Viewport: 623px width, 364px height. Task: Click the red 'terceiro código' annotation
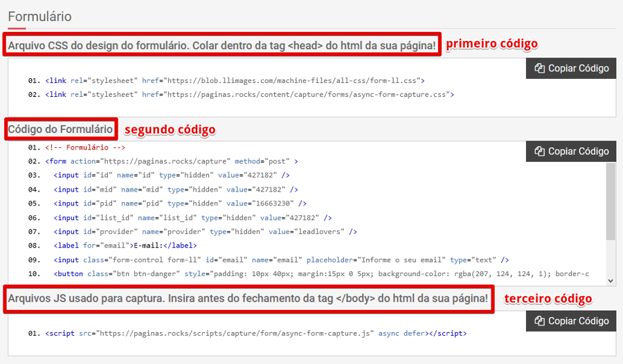click(548, 299)
